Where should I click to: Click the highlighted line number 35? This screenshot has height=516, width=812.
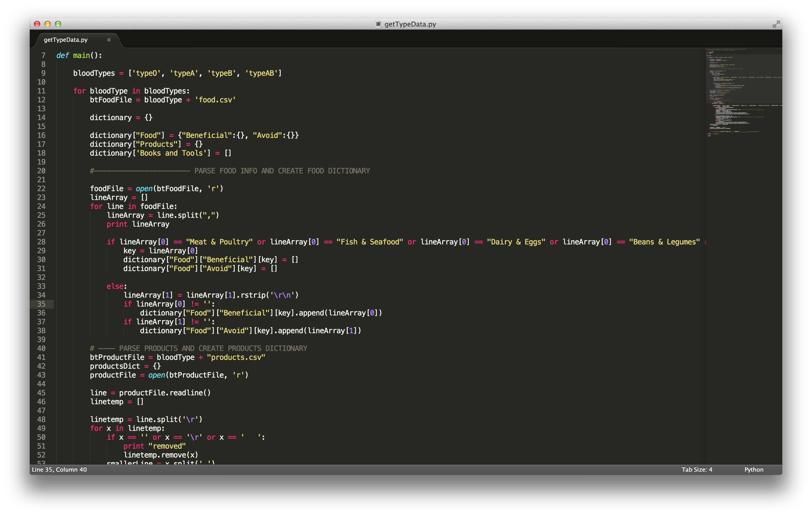click(x=41, y=304)
